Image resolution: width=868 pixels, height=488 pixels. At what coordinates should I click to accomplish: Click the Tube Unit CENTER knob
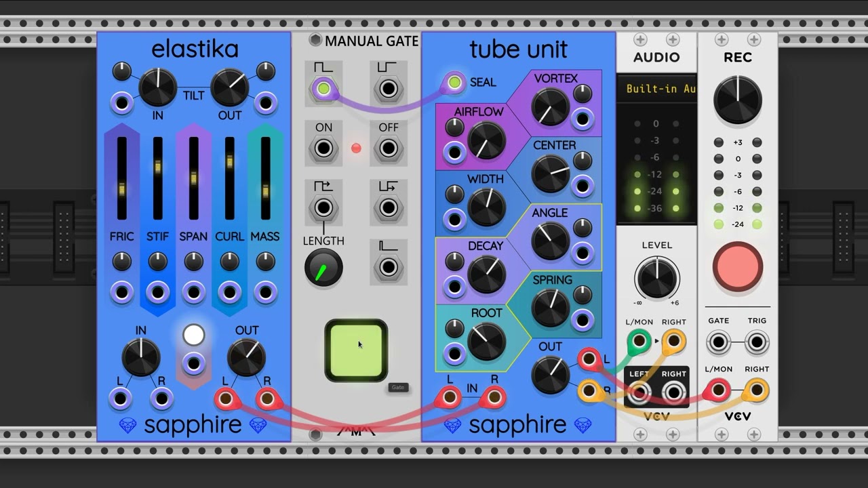[551, 174]
